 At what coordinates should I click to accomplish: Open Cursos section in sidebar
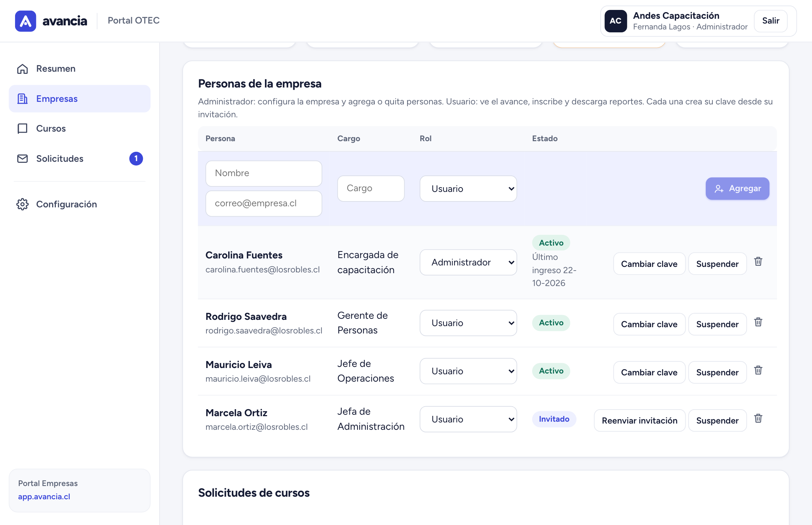coord(80,128)
